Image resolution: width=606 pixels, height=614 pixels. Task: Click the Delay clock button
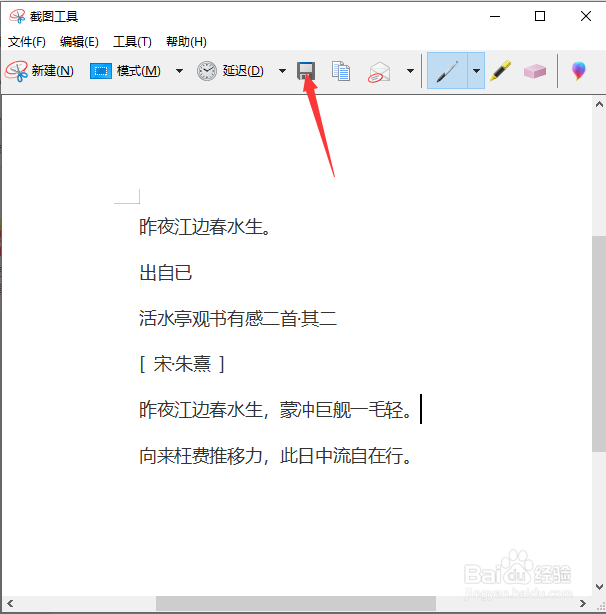(x=230, y=71)
